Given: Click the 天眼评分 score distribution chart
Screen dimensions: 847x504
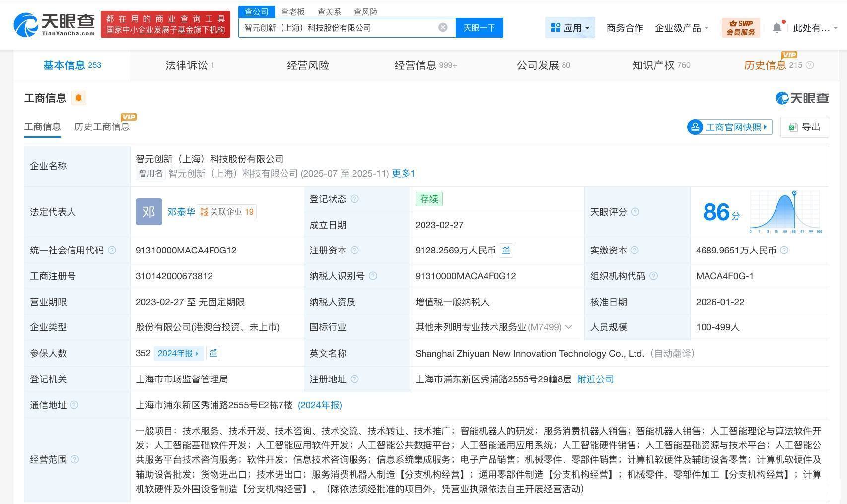Looking at the screenshot, I should (785, 212).
